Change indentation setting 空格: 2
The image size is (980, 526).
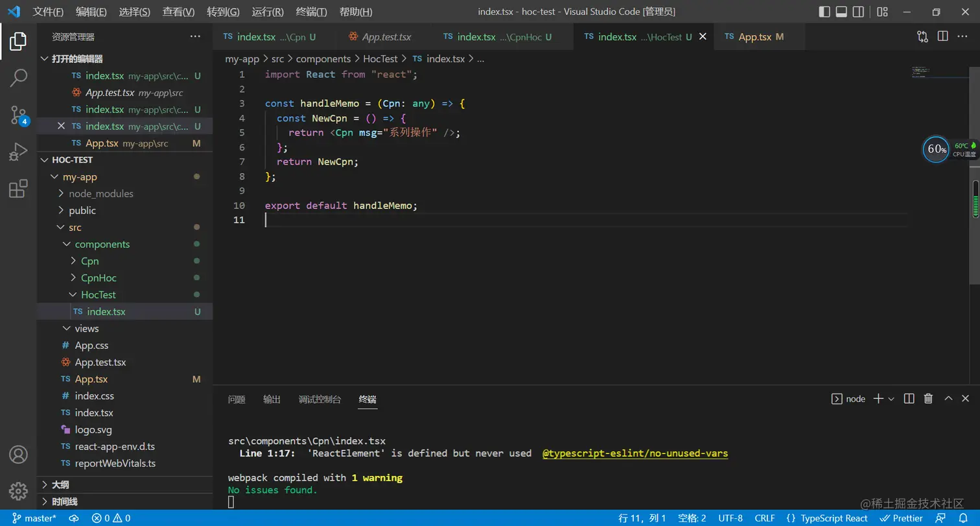click(692, 518)
